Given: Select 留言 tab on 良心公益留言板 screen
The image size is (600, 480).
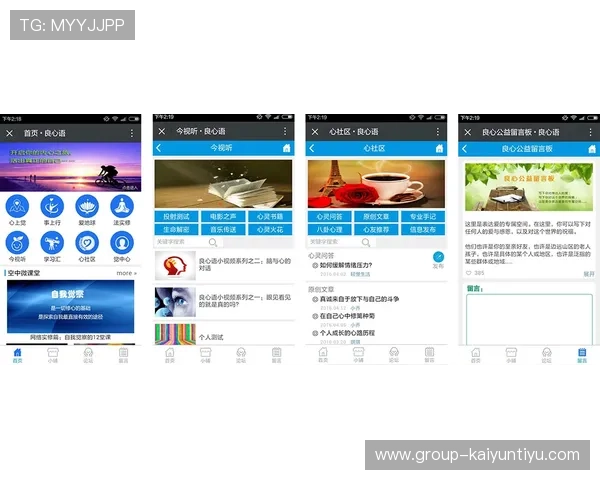Looking at the screenshot, I should [x=582, y=355].
